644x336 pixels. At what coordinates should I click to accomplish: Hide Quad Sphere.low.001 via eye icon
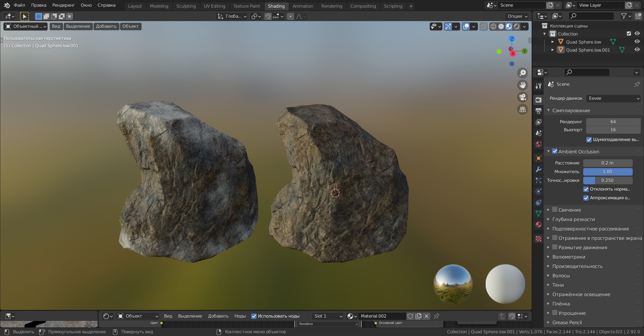click(x=637, y=50)
